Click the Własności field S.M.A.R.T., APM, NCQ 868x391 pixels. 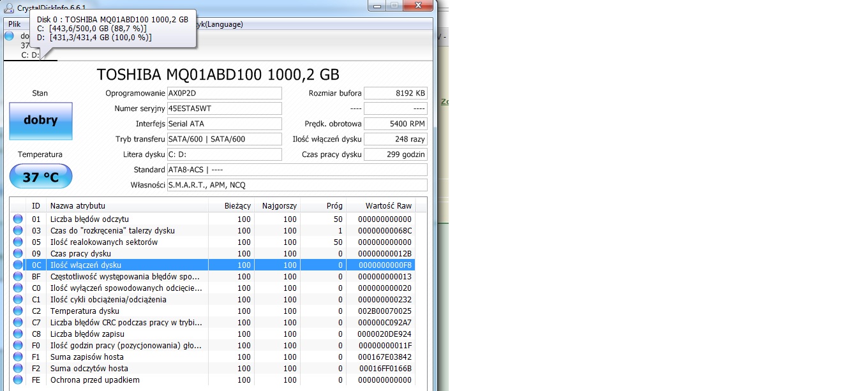pos(297,185)
